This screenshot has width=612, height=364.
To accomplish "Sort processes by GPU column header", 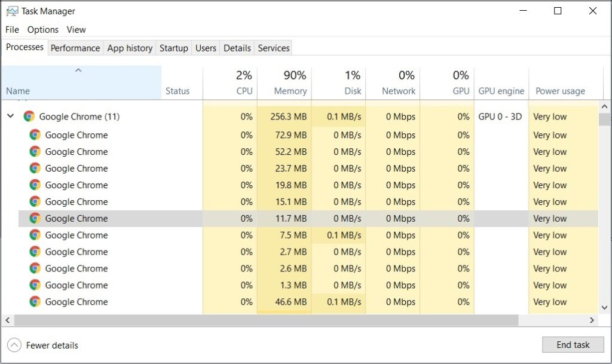I will click(447, 82).
